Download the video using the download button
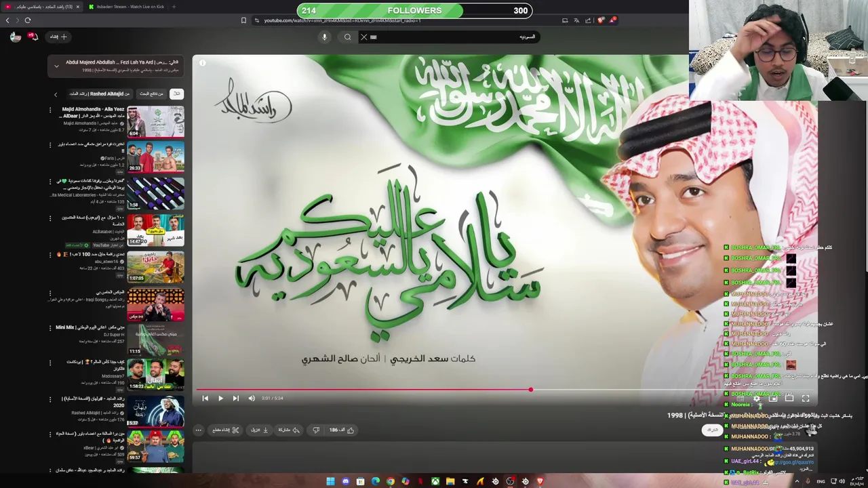 click(x=260, y=430)
